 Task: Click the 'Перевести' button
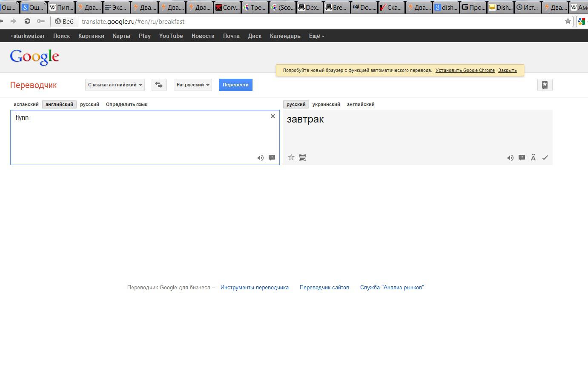[235, 85]
